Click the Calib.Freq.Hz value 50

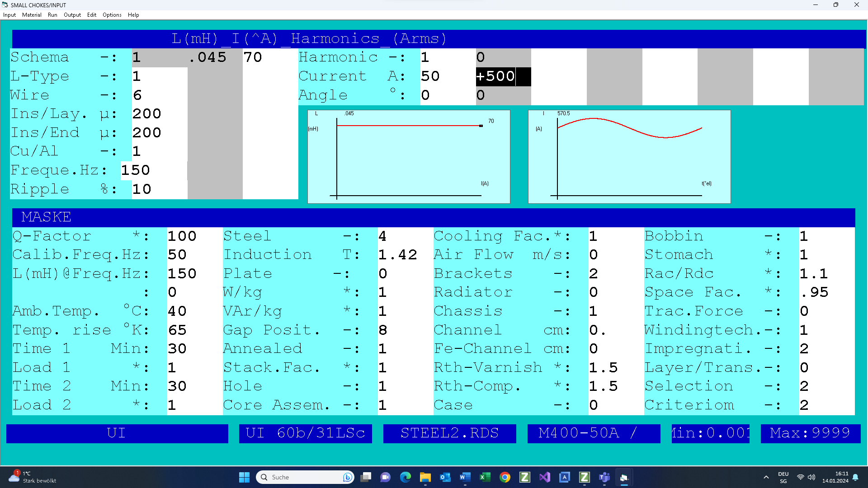tap(195, 255)
